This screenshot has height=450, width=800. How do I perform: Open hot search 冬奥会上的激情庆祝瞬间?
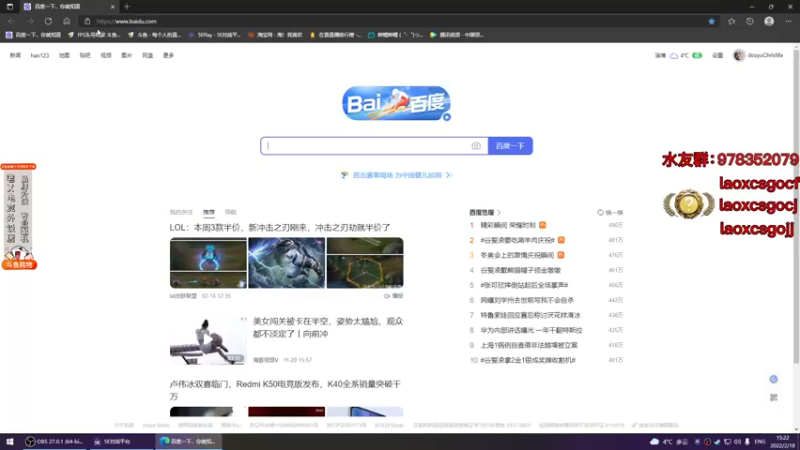517,255
